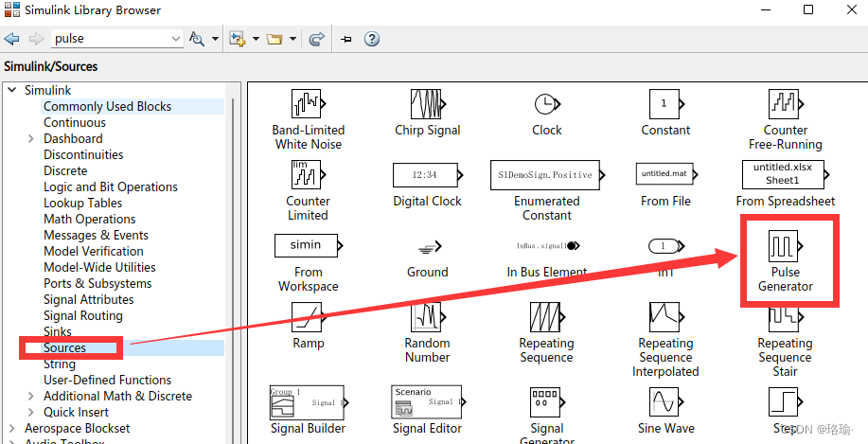Select the Discrete library

click(65, 170)
